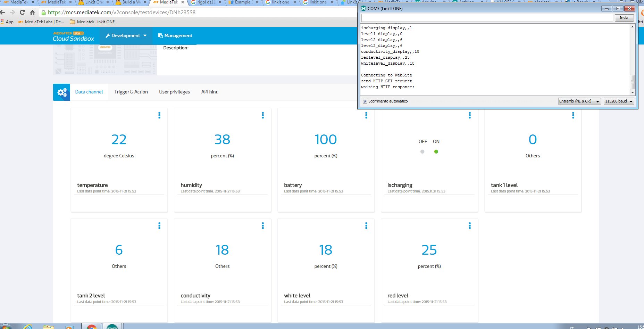Select the green ON indicator on ischarging card
Screen dimensions: 644x329
point(436,151)
